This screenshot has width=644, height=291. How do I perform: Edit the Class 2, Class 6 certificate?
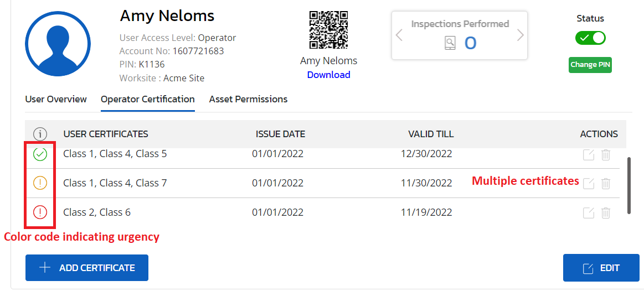coord(589,212)
